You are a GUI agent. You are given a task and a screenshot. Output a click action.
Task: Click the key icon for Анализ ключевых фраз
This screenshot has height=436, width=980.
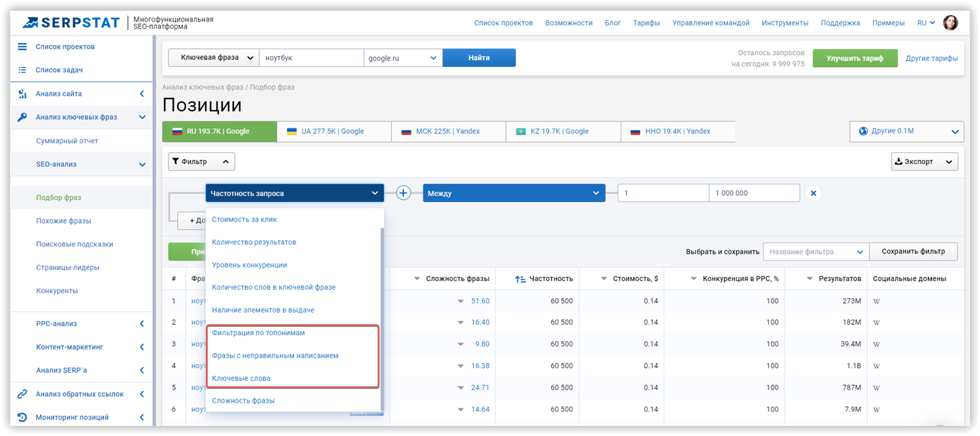[x=22, y=117]
